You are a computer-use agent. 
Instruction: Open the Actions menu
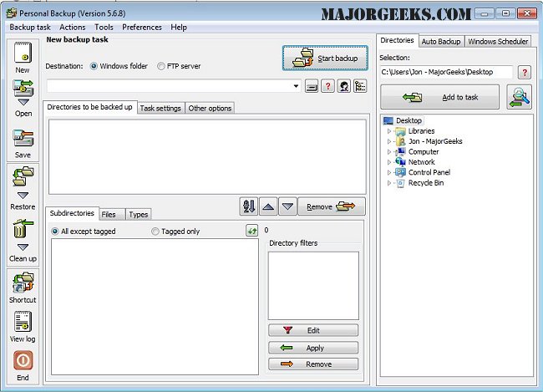(73, 27)
